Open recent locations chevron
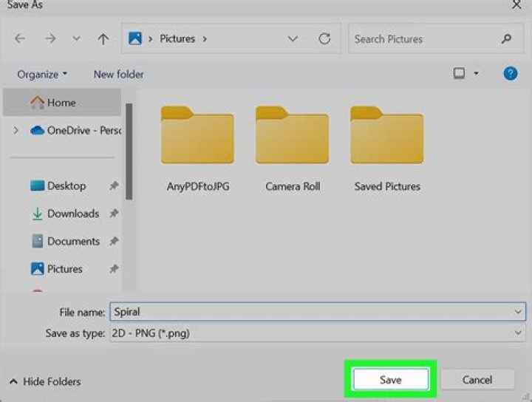 point(76,38)
